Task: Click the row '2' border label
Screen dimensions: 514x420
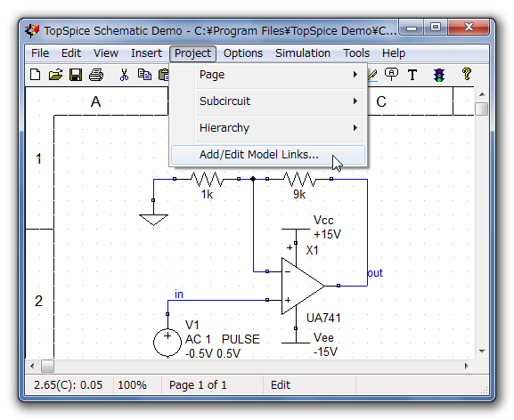Action: click(38, 301)
